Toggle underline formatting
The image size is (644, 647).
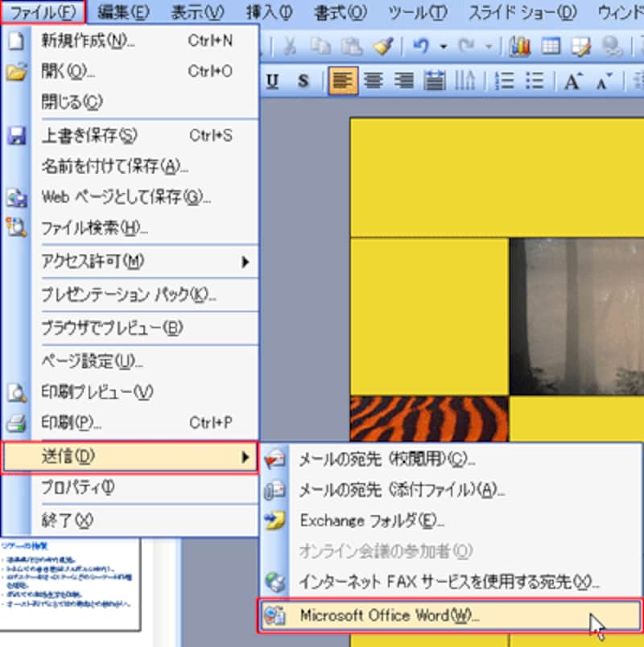pos(272,80)
